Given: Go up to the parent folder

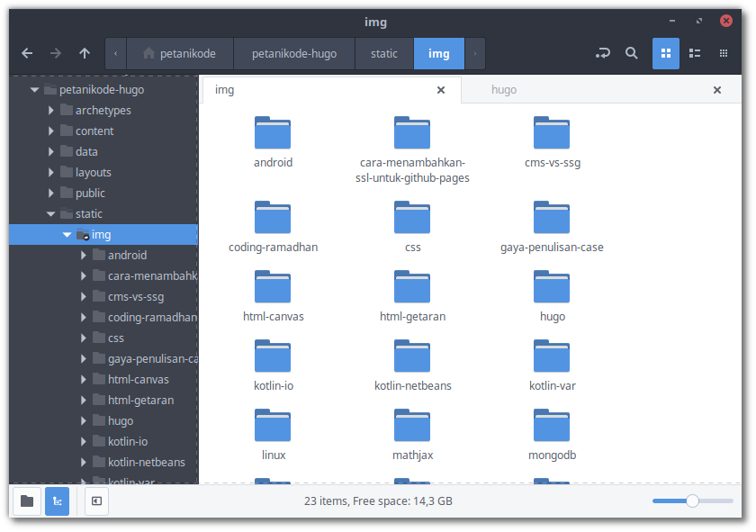Looking at the screenshot, I should coord(85,54).
